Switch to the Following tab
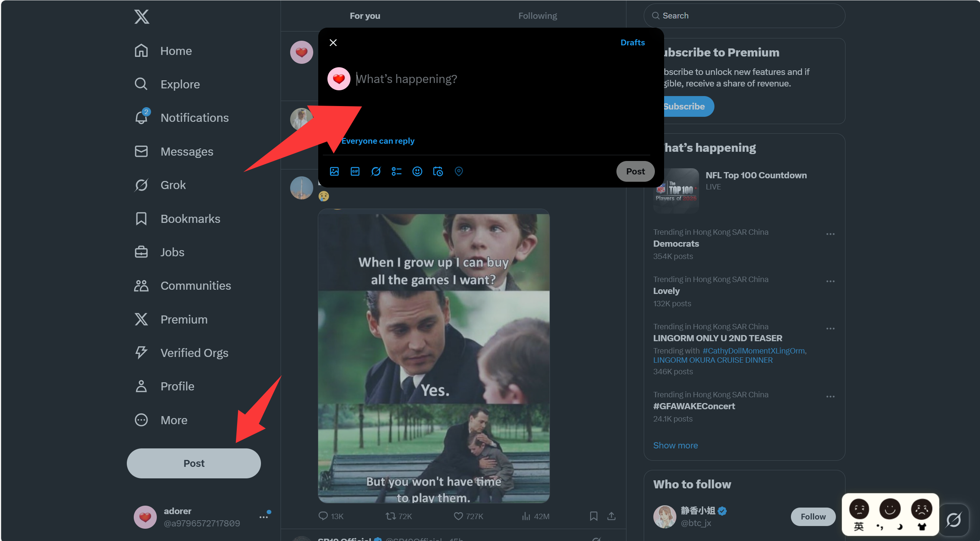 click(x=537, y=16)
